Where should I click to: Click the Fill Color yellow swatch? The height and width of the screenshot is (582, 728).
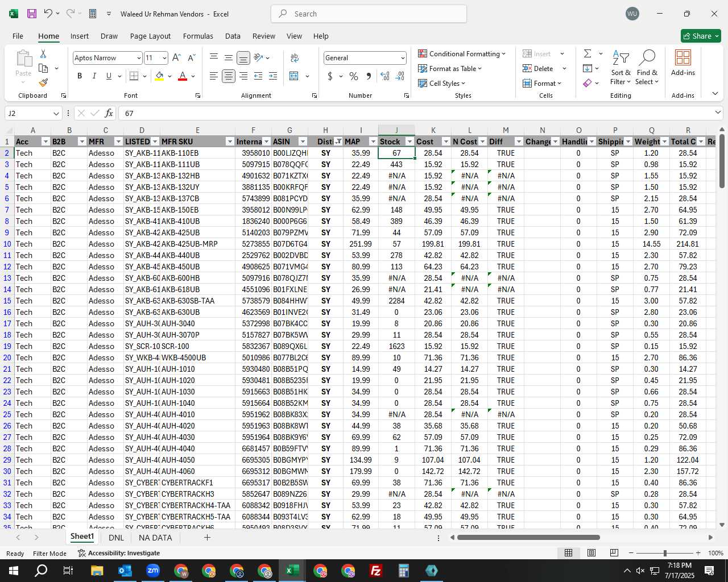tap(160, 76)
